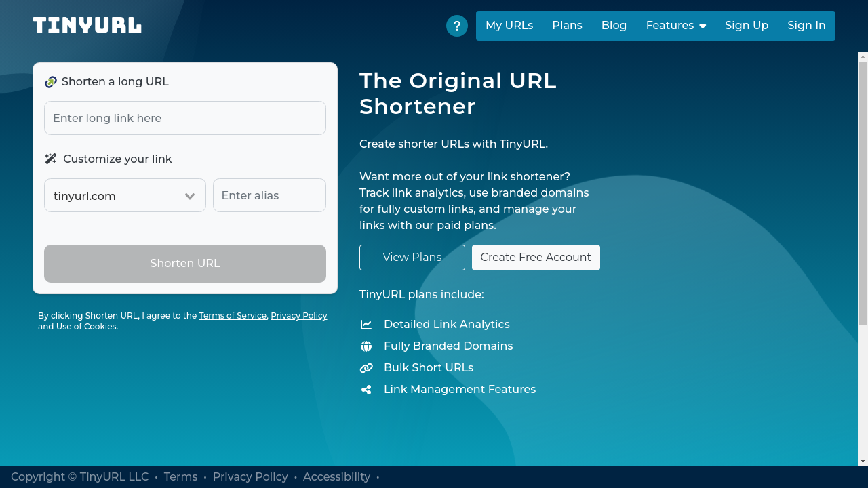868x488 pixels.
Task: Select the magic wand icon near Customize your link
Action: click(50, 159)
